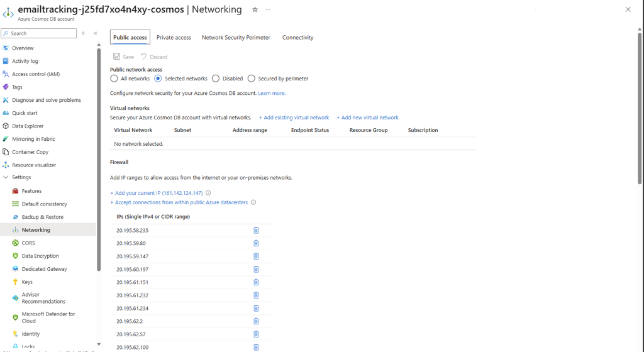The height and width of the screenshot is (352, 644).
Task: Remove firewall IP 20.195.60.197
Action: (256, 270)
